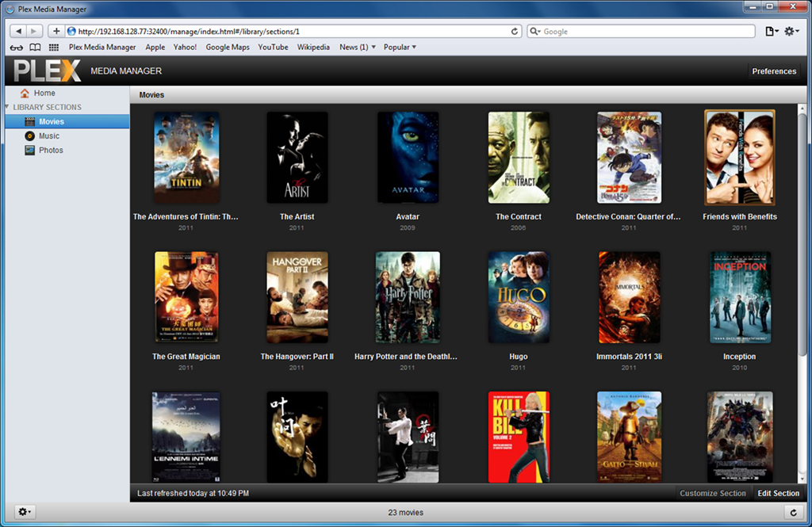Image resolution: width=812 pixels, height=527 pixels.
Task: Click the Home icon in sidebar
Action: (25, 94)
